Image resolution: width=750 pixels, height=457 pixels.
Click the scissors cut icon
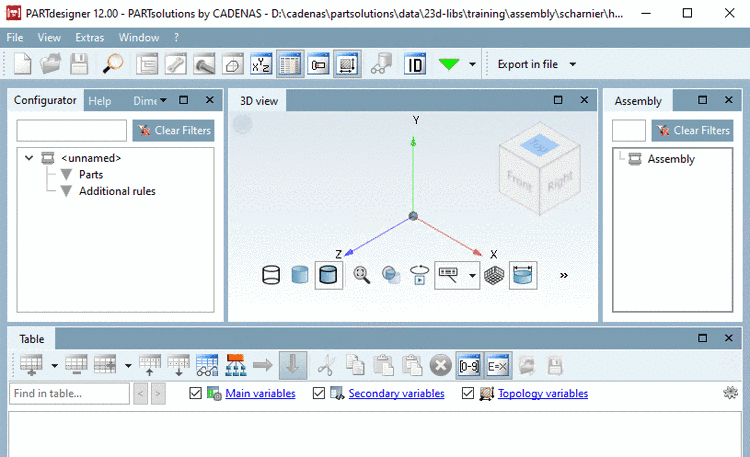(326, 366)
